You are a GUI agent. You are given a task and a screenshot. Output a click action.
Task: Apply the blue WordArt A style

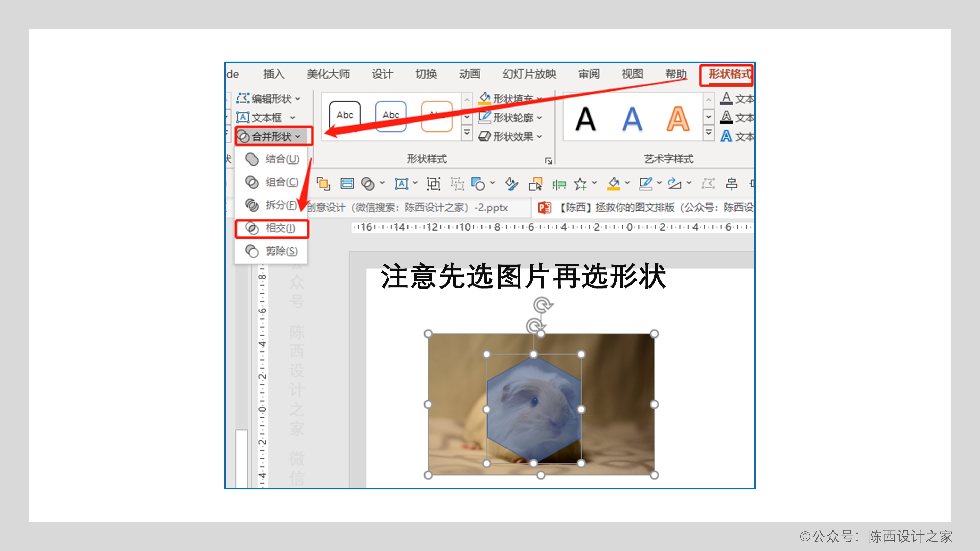pos(632,119)
